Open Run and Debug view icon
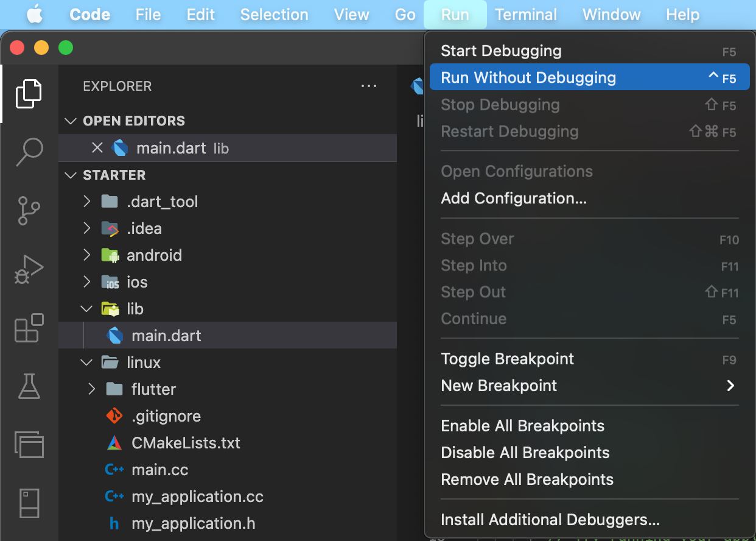This screenshot has width=756, height=541. point(29,269)
